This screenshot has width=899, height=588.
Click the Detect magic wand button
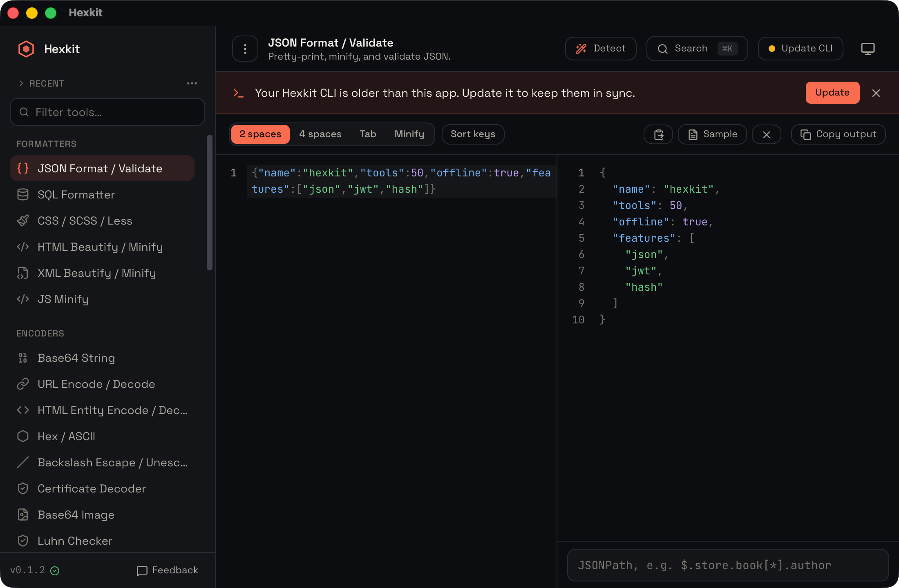click(x=601, y=49)
